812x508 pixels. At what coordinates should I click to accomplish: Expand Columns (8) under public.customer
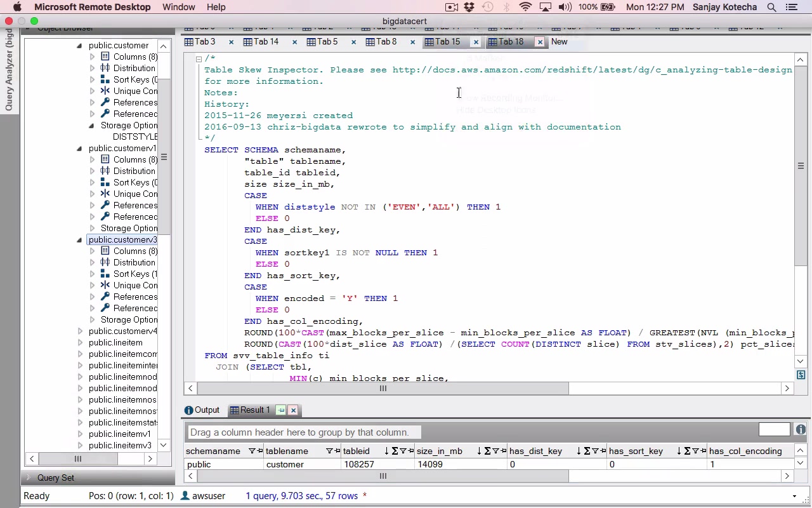pos(93,57)
